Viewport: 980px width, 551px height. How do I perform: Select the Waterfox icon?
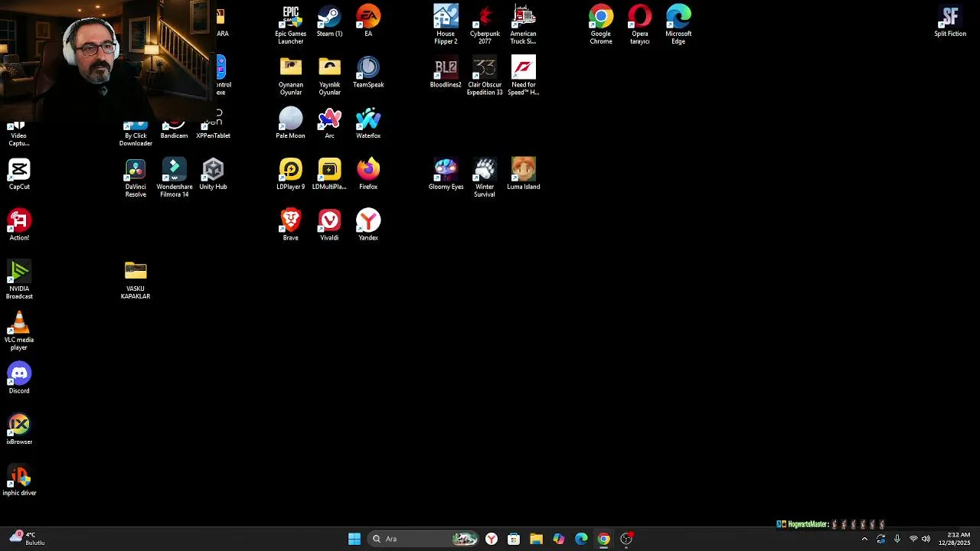point(368,123)
